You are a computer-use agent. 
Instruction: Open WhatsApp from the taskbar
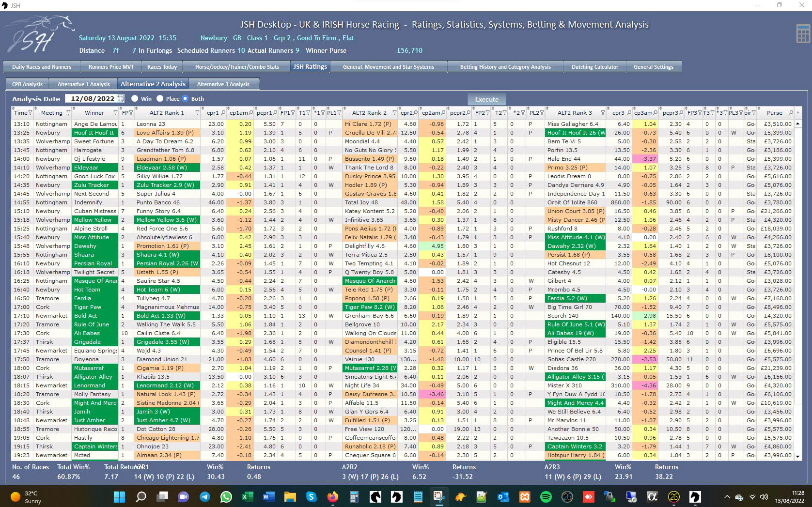click(226, 497)
